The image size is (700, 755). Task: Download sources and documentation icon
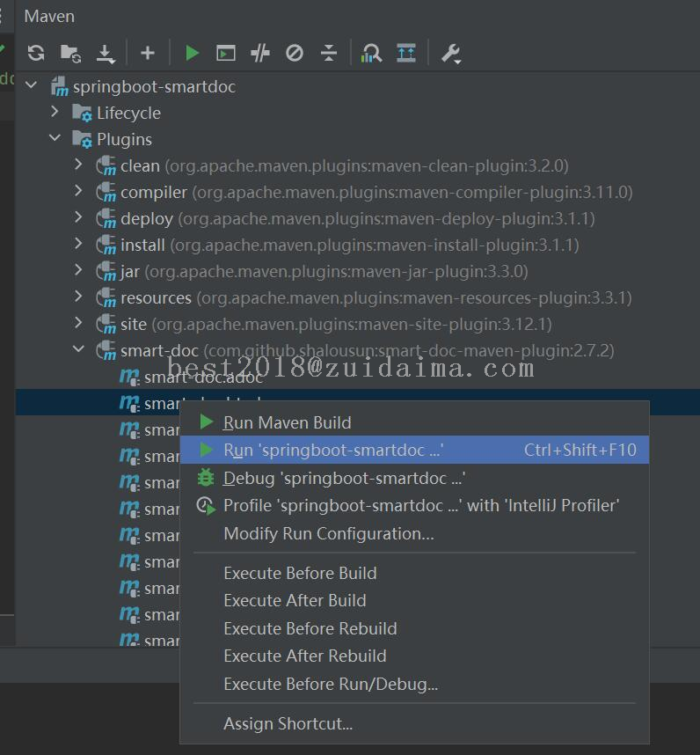pyautogui.click(x=106, y=54)
